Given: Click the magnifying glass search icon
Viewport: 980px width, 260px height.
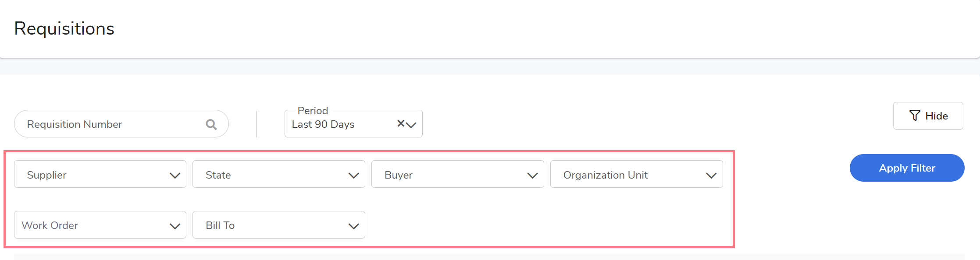Looking at the screenshot, I should point(211,125).
